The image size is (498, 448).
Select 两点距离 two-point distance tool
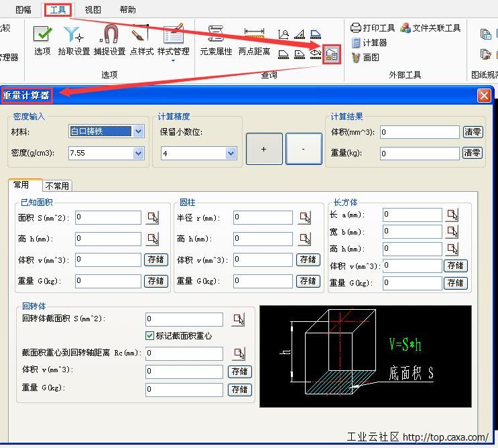254,34
